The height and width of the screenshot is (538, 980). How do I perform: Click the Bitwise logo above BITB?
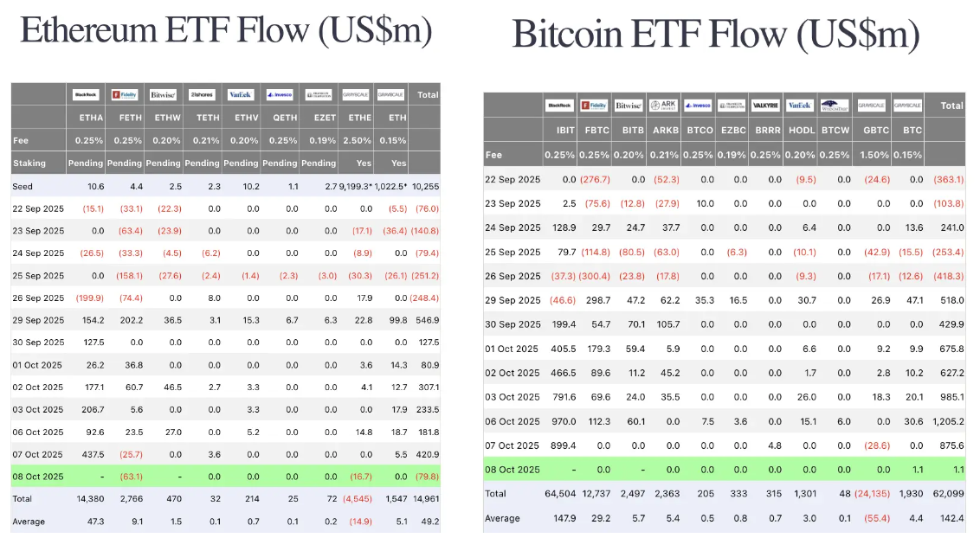628,106
